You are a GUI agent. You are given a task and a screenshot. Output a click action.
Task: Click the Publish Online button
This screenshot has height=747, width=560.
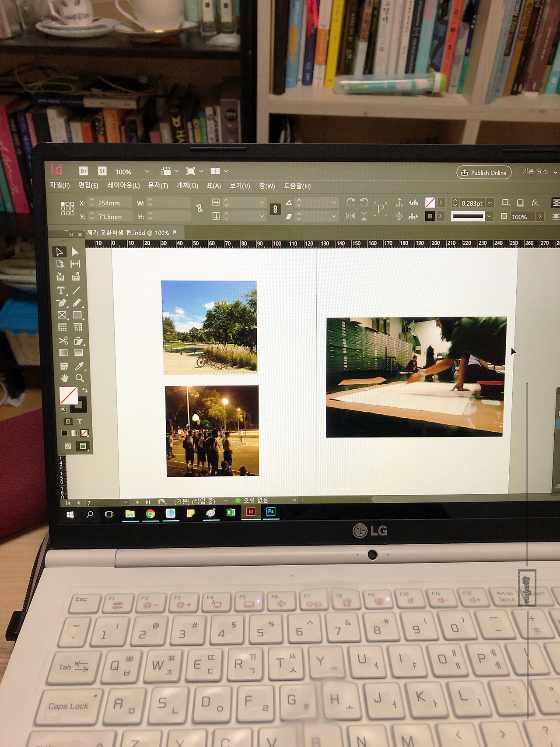coord(484,173)
